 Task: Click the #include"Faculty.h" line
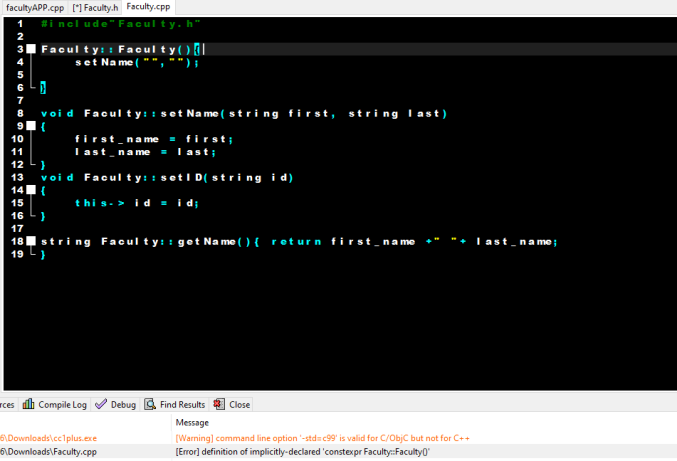point(121,24)
